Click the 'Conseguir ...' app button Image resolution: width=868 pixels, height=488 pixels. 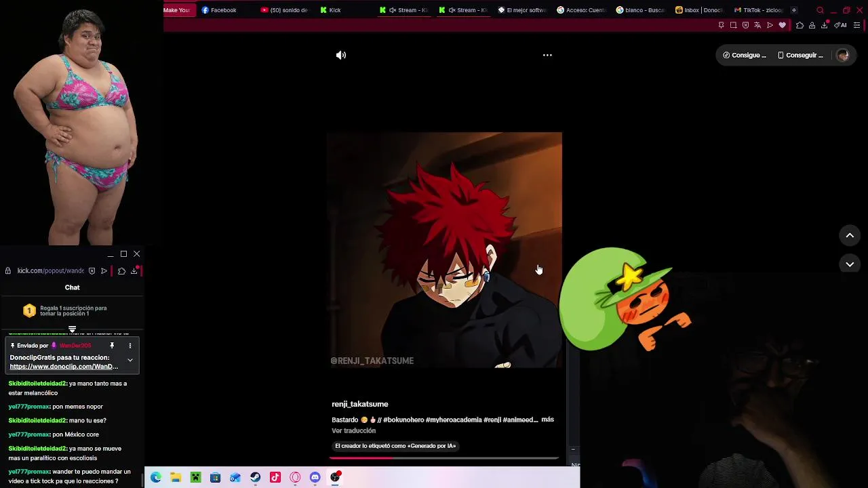point(800,56)
